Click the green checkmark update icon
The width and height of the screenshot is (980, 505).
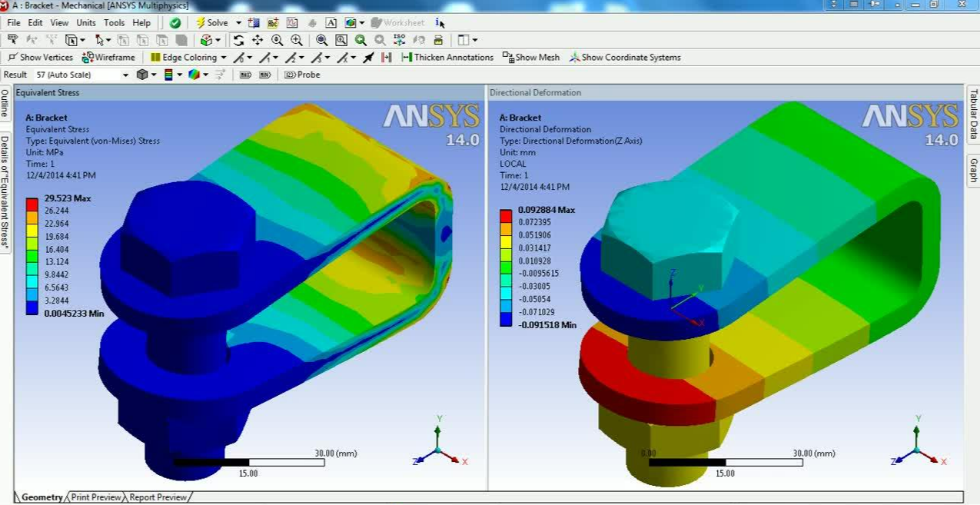click(x=175, y=23)
